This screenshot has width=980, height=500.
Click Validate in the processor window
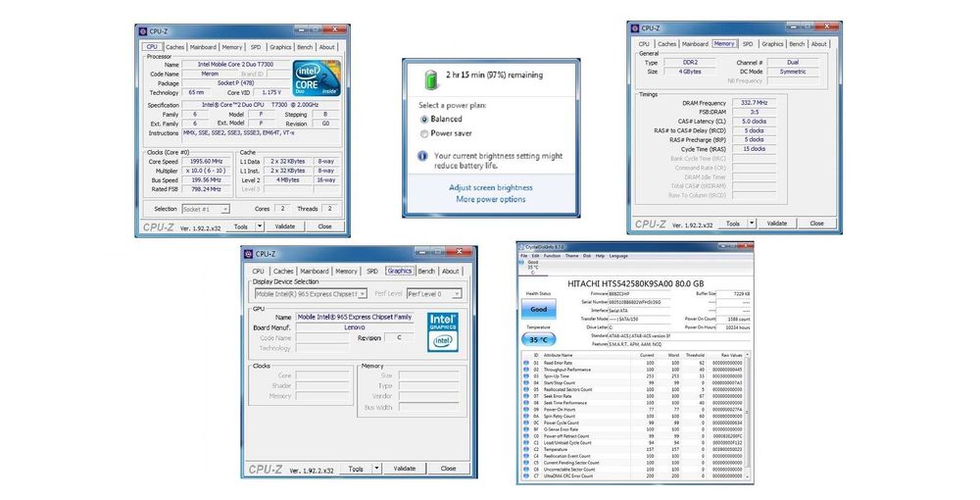click(x=285, y=226)
